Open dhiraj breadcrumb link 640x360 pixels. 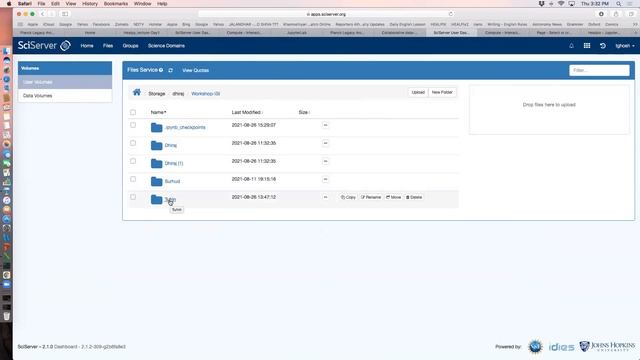178,93
